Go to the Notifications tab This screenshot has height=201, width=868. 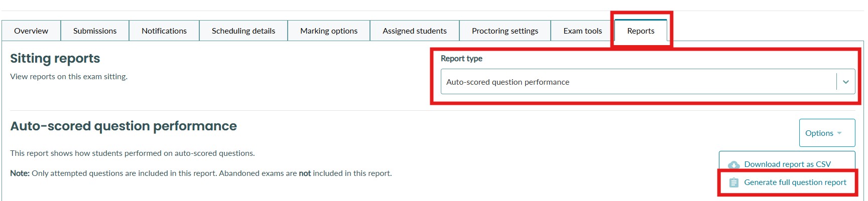coord(164,31)
